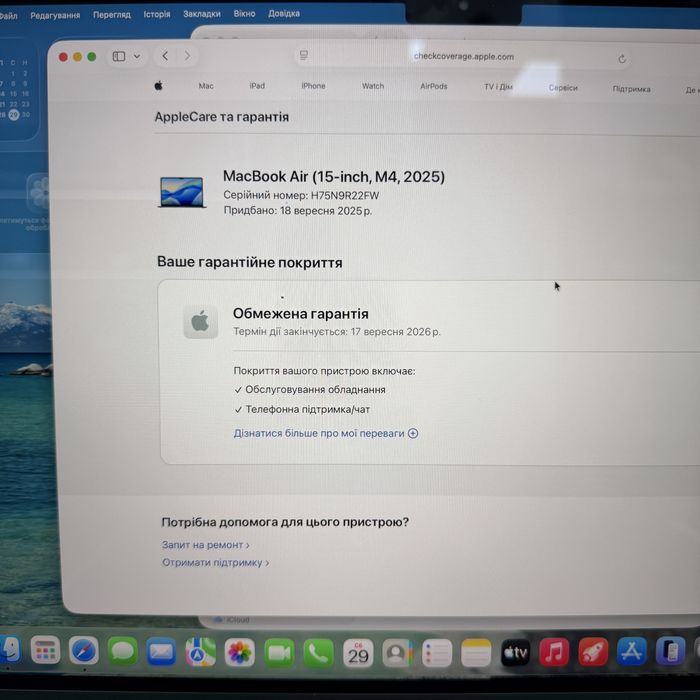Open the Watch navigation tab

click(373, 86)
